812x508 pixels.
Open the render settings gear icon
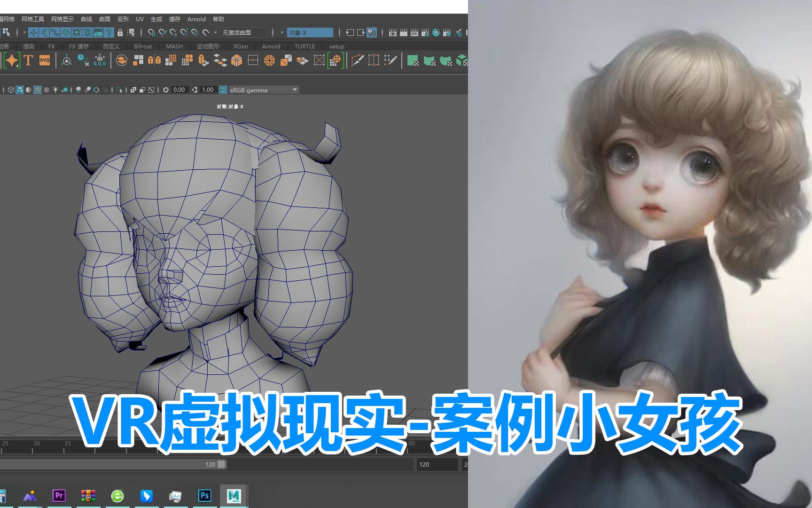click(x=424, y=33)
